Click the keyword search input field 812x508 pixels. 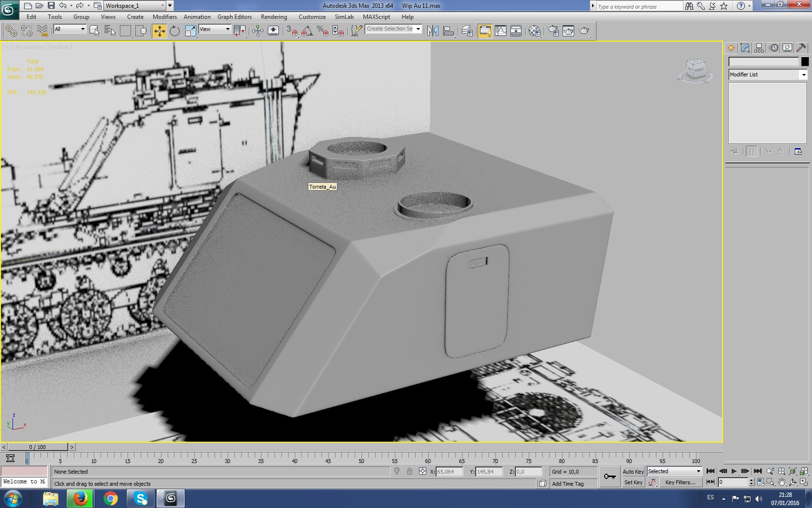click(x=639, y=6)
